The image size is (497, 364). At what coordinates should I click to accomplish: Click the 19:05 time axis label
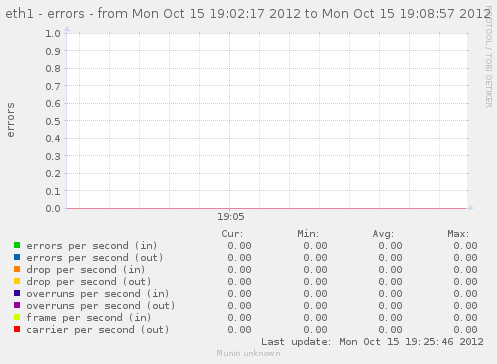coord(231,217)
